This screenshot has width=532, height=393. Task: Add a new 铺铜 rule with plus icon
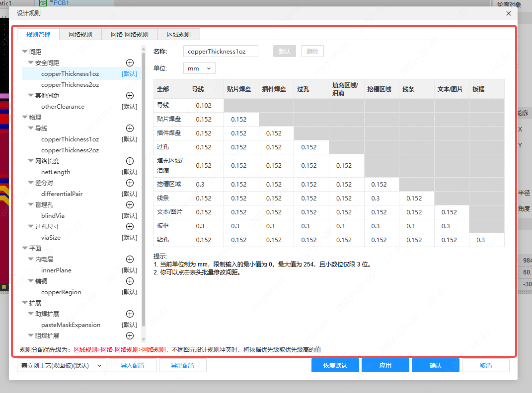pyautogui.click(x=130, y=281)
